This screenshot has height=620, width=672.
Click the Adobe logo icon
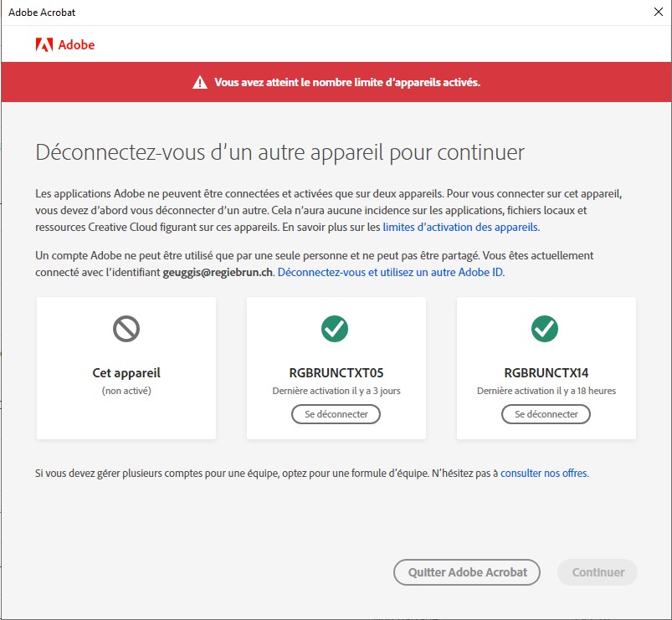44,45
